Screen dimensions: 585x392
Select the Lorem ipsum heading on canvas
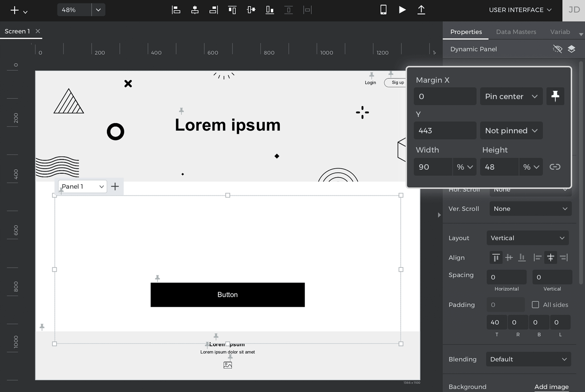(228, 125)
